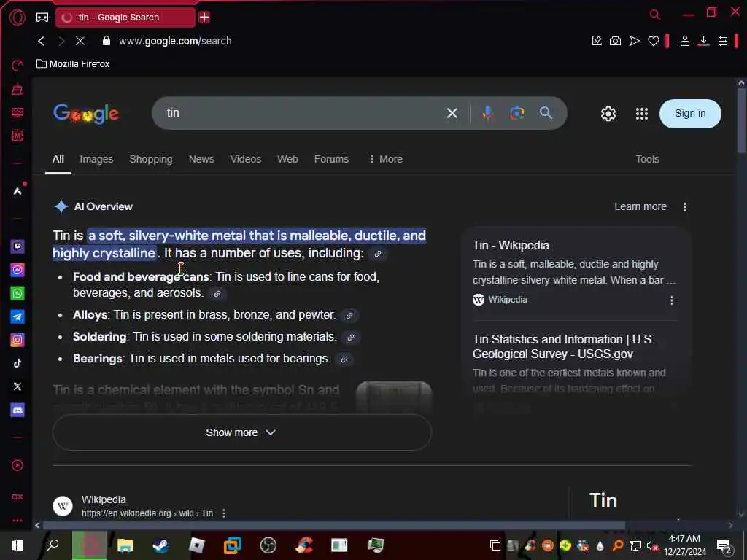747x560 pixels.
Task: Open X (Twitter) in the sidebar
Action: 18,386
